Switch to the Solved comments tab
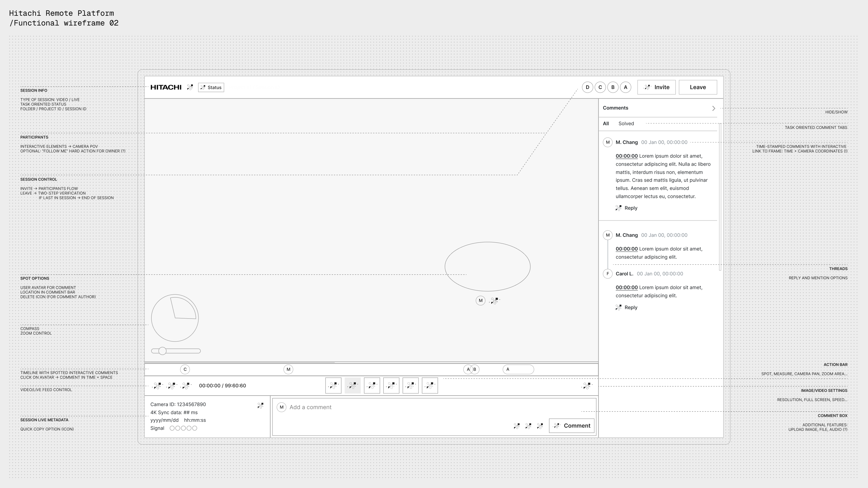 pos(626,124)
